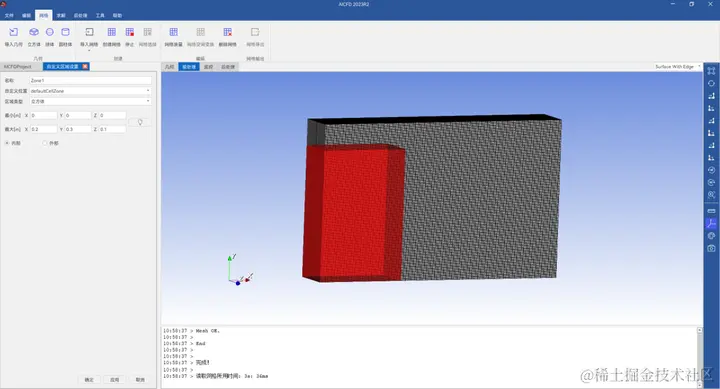
Task: Switch to the AICFDProject tab
Action: (17, 67)
